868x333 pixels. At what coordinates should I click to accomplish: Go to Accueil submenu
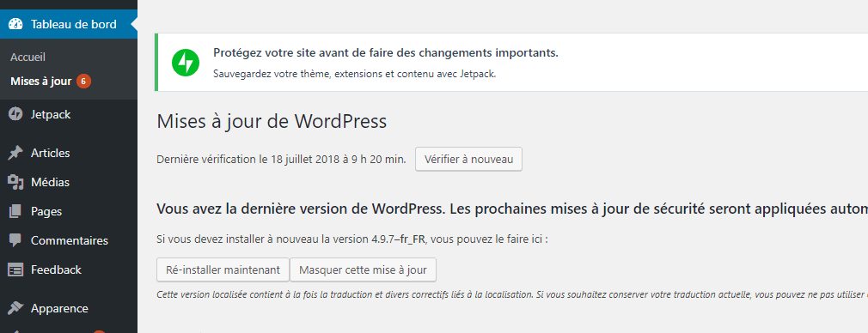click(x=28, y=57)
